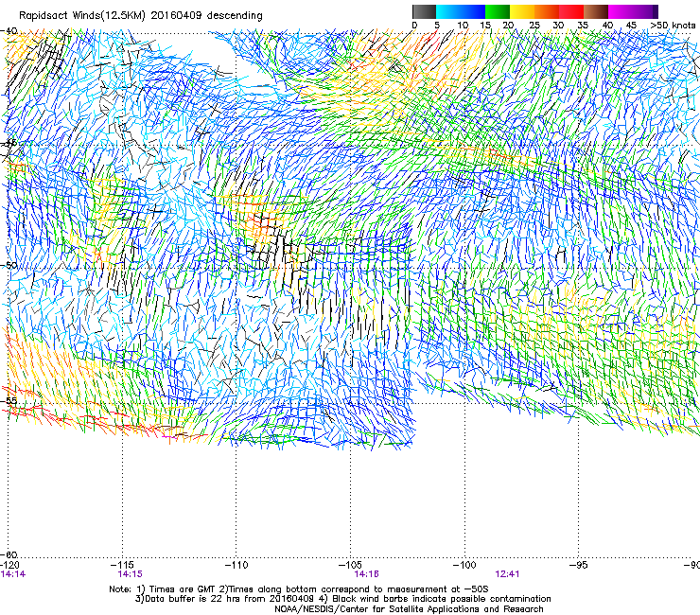Click the 'Times are GMT' note line
The width and height of the screenshot is (700, 615).
(299, 589)
